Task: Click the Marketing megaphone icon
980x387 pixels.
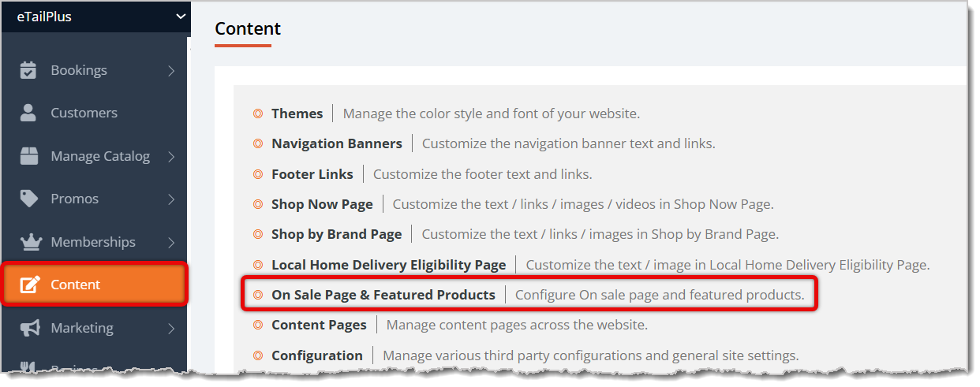Action: (x=29, y=328)
